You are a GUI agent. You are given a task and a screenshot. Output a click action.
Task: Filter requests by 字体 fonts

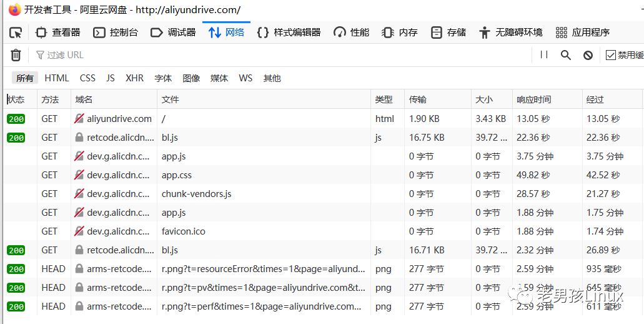click(x=163, y=78)
